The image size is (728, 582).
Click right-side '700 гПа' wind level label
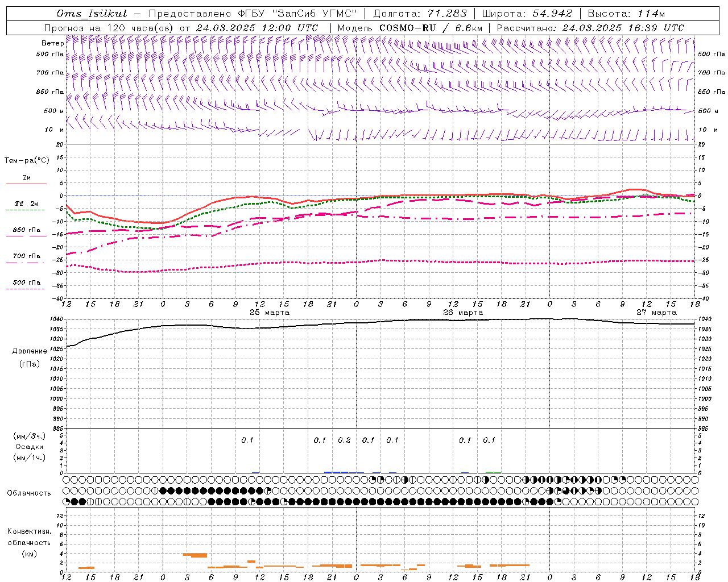tap(712, 73)
